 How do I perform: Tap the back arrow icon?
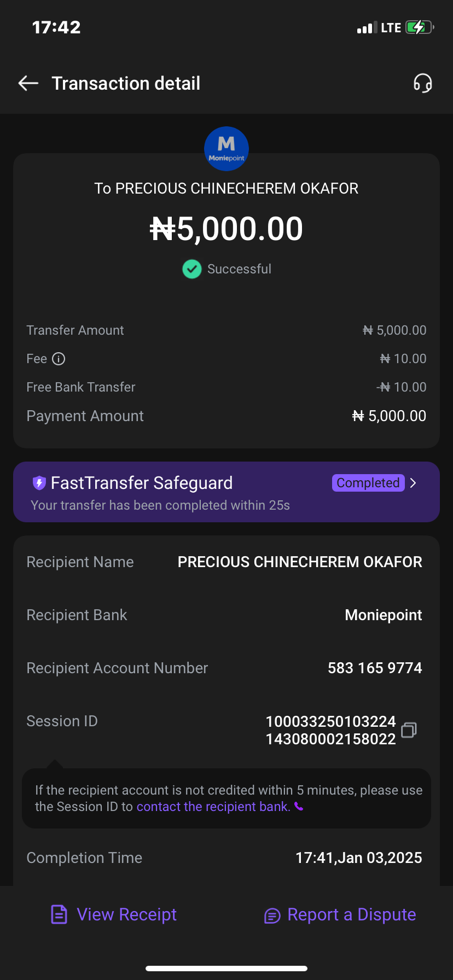coord(28,83)
